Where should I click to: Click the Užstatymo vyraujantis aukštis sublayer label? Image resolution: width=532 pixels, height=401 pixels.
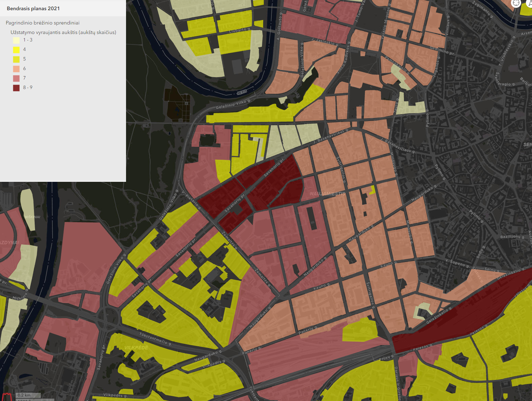point(63,32)
